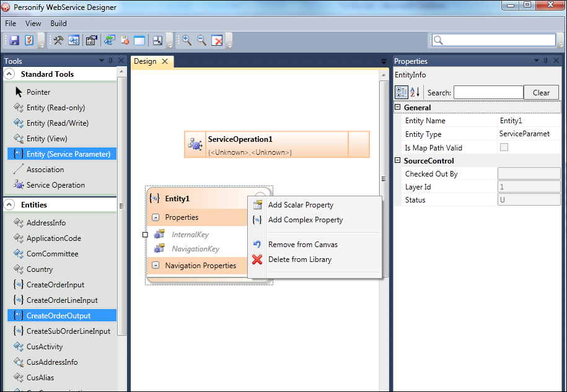Screen dimensions: 567x392
Task: Click the ServiceOperation1 gear icon on canvas
Action: point(195,144)
